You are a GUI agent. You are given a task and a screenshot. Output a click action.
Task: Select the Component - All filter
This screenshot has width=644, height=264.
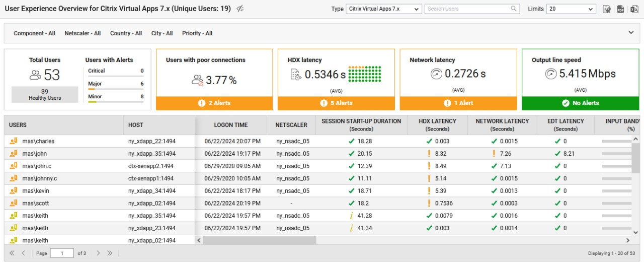(x=34, y=33)
